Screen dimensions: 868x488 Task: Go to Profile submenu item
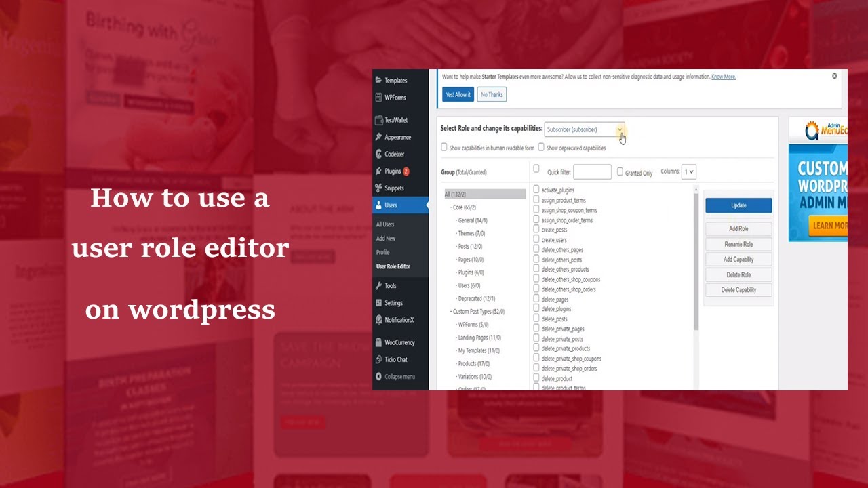383,252
